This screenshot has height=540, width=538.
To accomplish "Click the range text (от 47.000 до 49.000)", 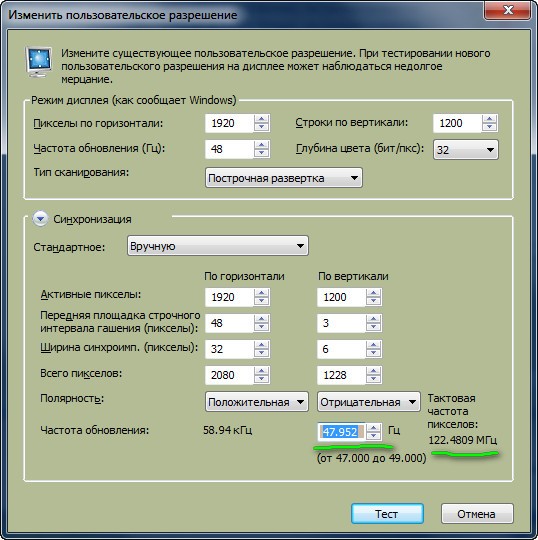I will click(x=372, y=458).
